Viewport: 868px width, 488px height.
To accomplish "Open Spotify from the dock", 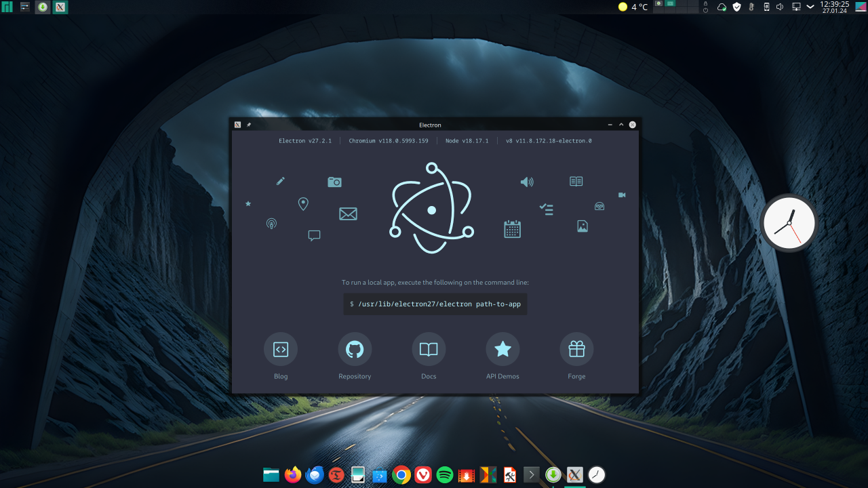I will pos(445,475).
